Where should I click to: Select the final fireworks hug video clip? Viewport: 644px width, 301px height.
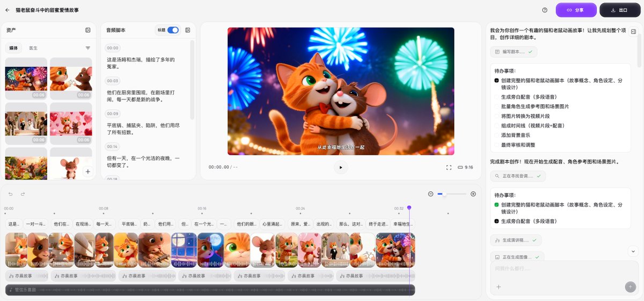coord(395,250)
